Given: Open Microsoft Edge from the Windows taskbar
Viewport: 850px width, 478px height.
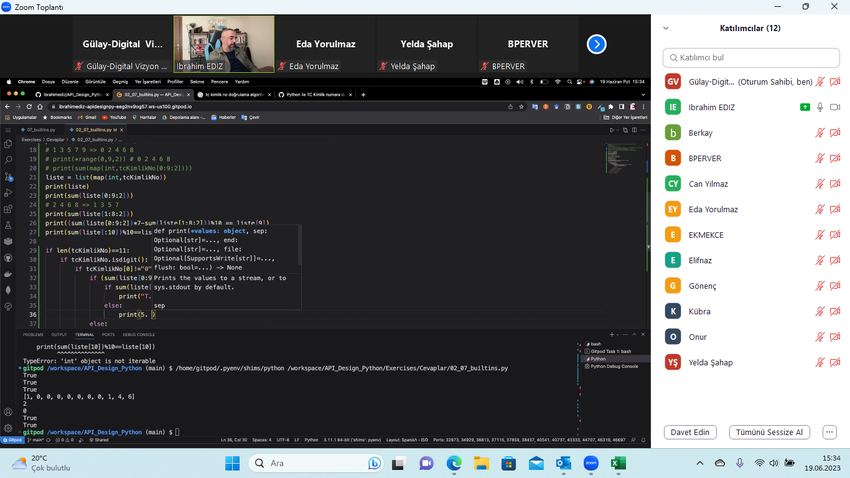Looking at the screenshot, I should (x=454, y=463).
